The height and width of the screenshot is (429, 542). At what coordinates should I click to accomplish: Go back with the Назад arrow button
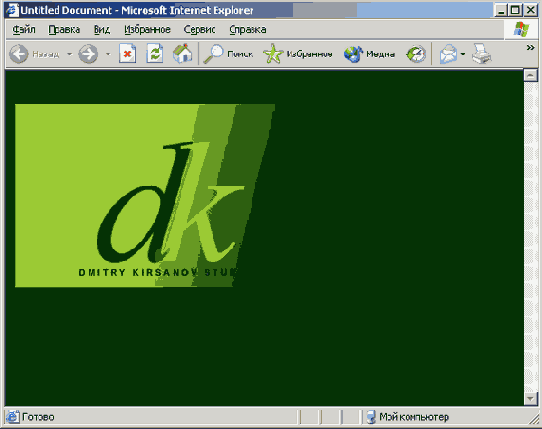pyautogui.click(x=35, y=54)
